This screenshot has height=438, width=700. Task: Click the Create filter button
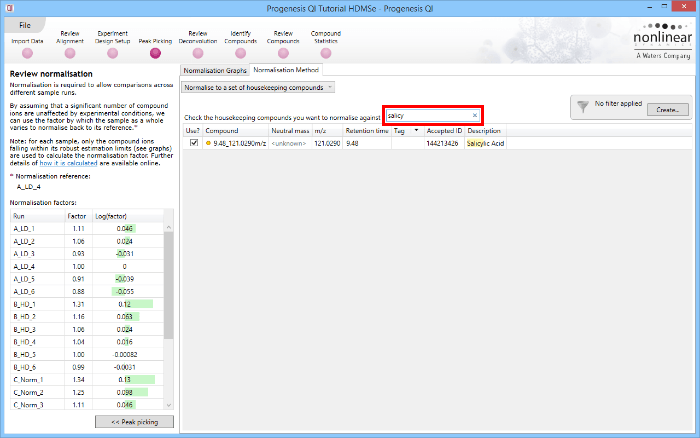(667, 109)
